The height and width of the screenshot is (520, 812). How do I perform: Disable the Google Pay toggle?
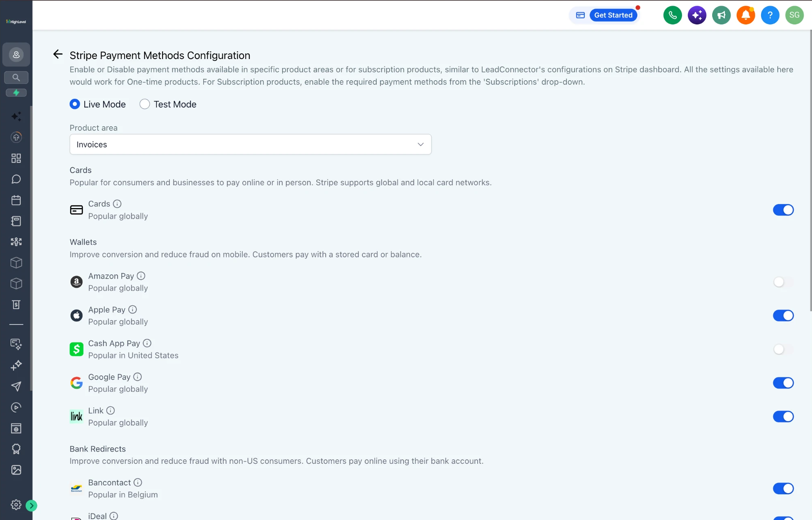tap(783, 383)
